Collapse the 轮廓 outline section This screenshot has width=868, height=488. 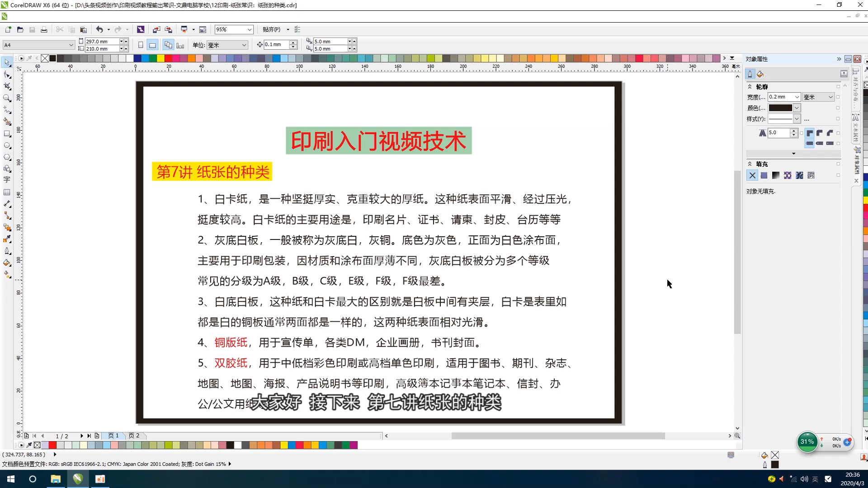coord(750,86)
